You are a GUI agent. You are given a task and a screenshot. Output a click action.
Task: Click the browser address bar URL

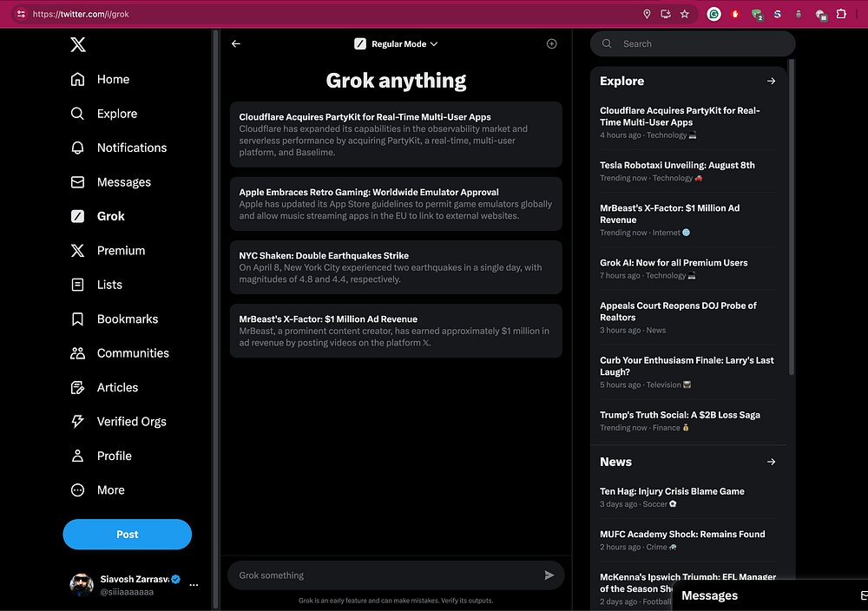click(x=81, y=14)
